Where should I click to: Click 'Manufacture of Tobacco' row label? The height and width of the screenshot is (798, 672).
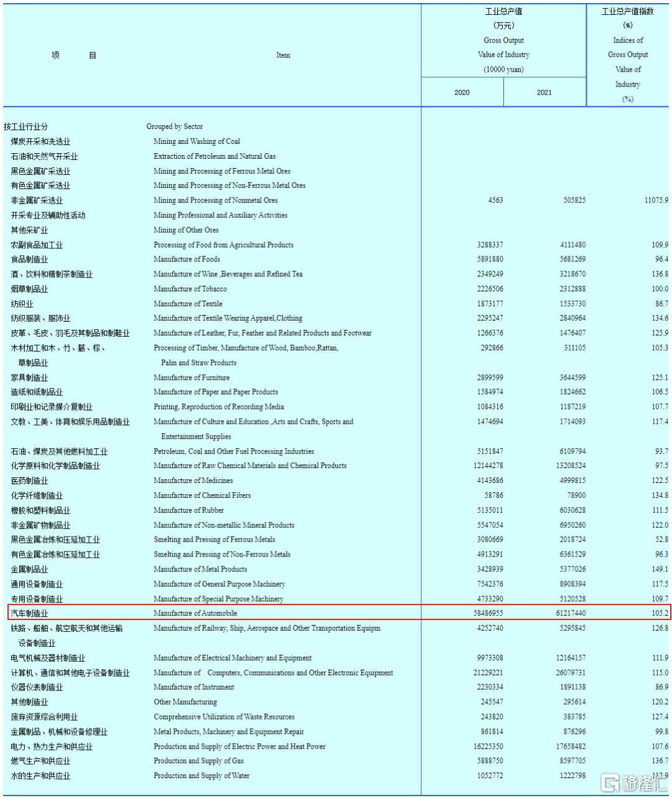click(190, 289)
